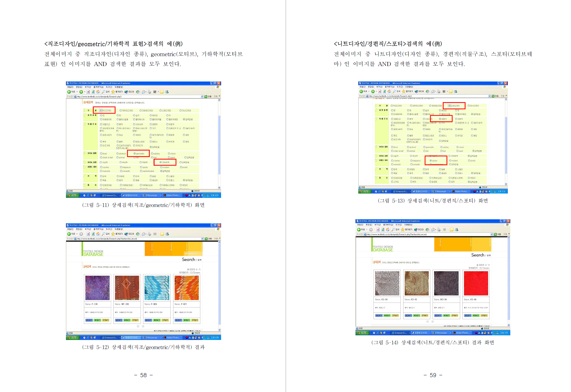Refresh the page with the Refresh icon
571x392 pixels.
pos(93,92)
